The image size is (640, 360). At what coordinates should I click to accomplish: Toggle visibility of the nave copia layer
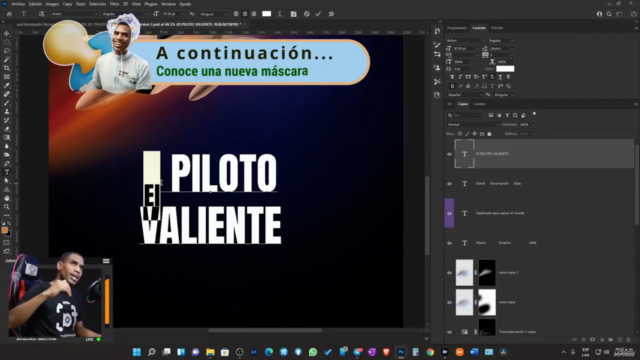click(x=449, y=302)
